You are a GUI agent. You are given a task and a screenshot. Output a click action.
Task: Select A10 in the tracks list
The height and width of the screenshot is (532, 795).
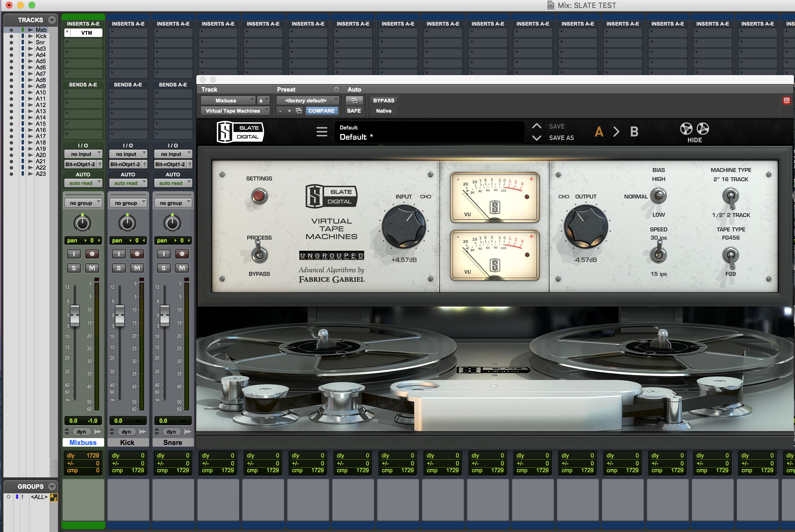(x=41, y=92)
